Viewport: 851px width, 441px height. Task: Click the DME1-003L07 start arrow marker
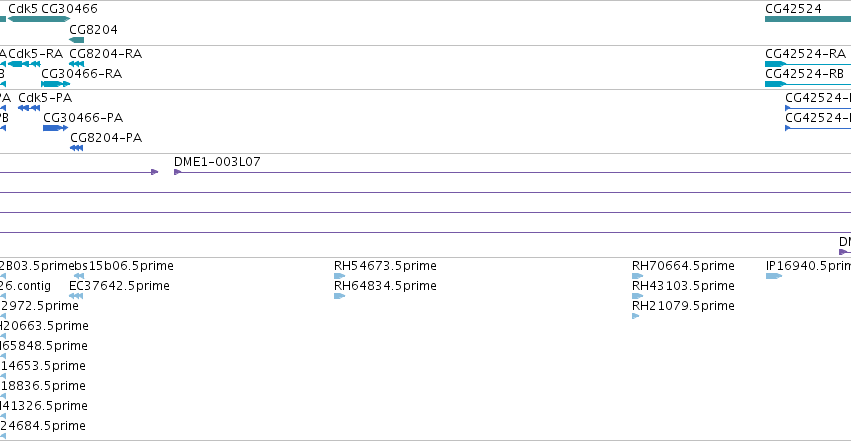tap(177, 172)
